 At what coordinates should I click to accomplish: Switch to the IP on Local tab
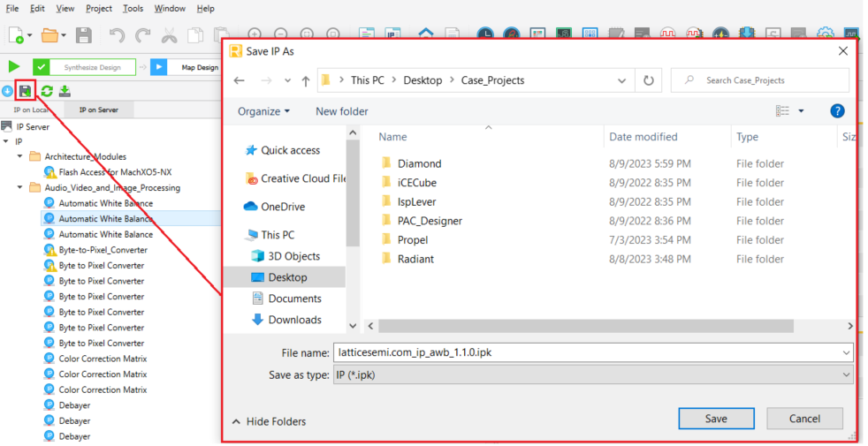[x=31, y=110]
